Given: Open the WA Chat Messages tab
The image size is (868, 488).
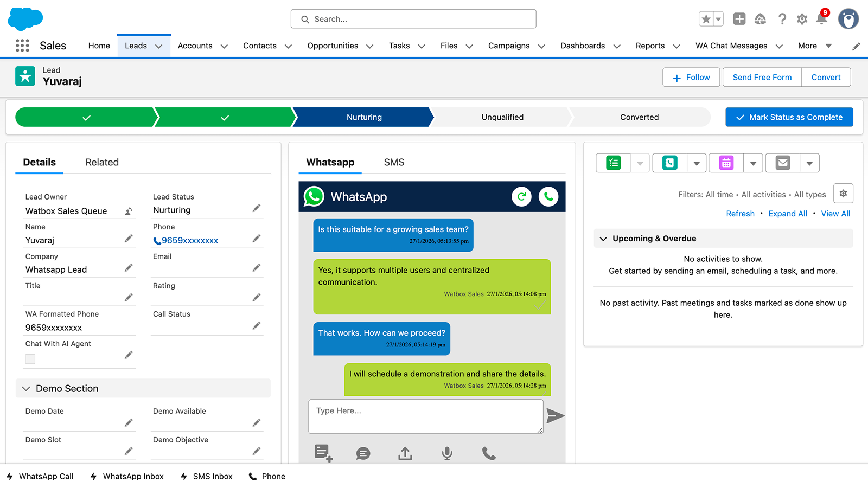Looking at the screenshot, I should coord(731,46).
